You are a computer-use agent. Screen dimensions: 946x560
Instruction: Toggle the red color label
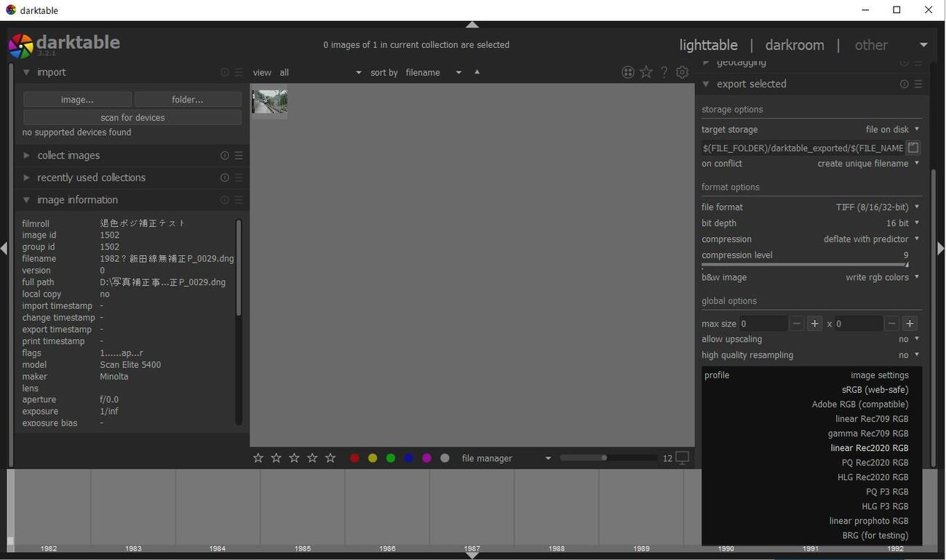(x=354, y=458)
